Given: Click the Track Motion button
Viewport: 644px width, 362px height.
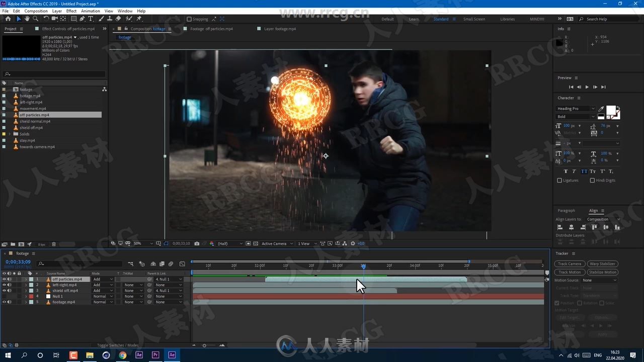Looking at the screenshot, I should pos(570,272).
